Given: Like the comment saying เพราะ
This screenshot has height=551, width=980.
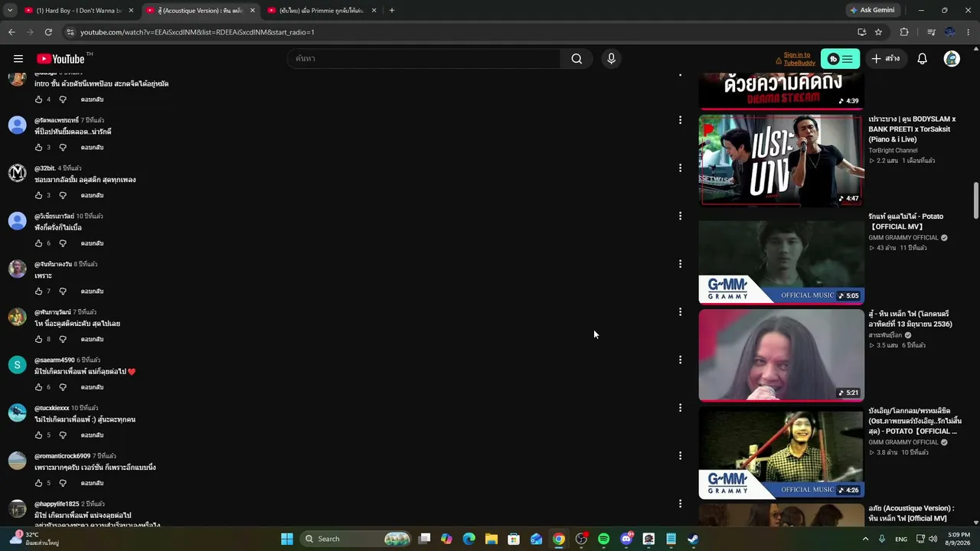Looking at the screenshot, I should (38, 292).
